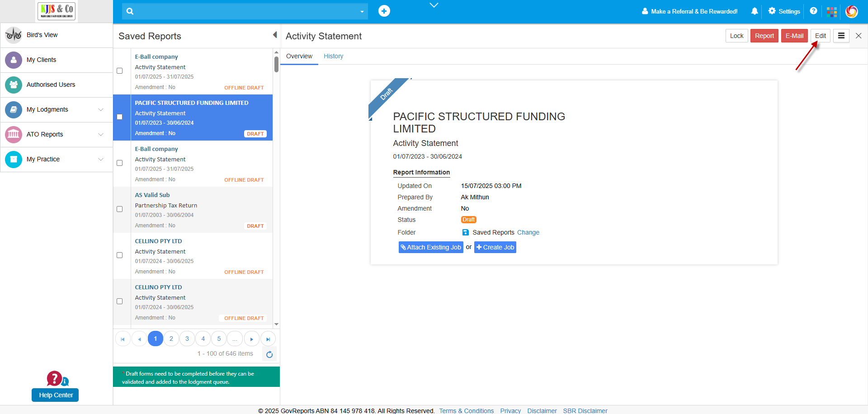The image size is (868, 414).
Task: Click the Change folder link
Action: click(528, 233)
